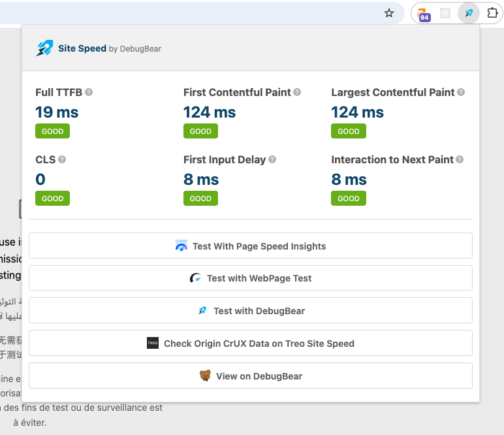Click the Page Speed Insights icon
This screenshot has width=504, height=435.
181,246
